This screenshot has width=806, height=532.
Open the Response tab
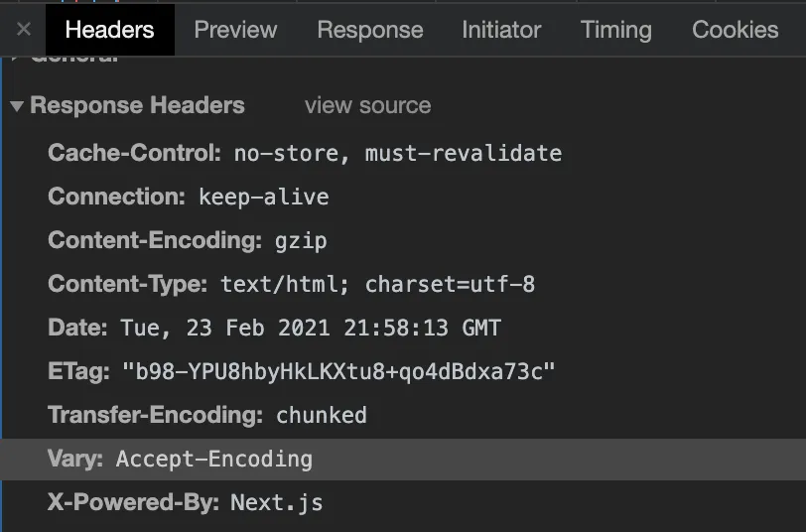(x=369, y=30)
